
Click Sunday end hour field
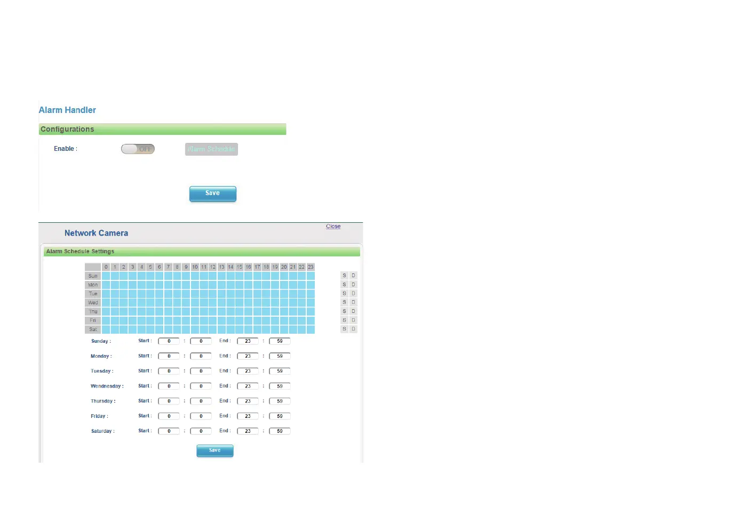pyautogui.click(x=248, y=341)
